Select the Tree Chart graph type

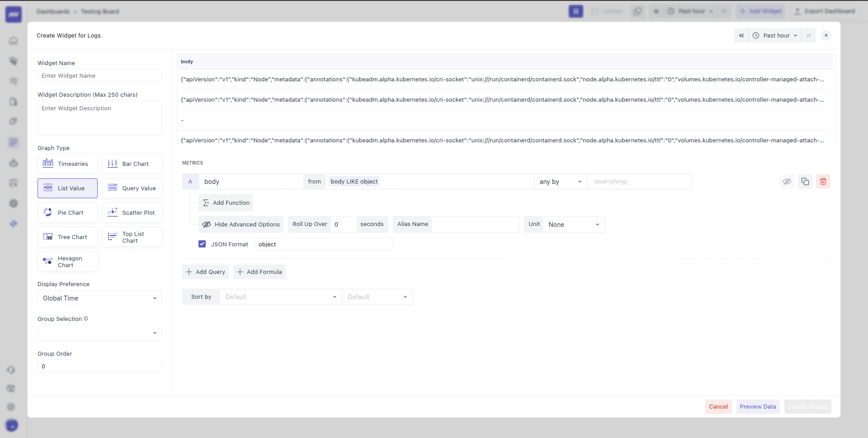[67, 236]
